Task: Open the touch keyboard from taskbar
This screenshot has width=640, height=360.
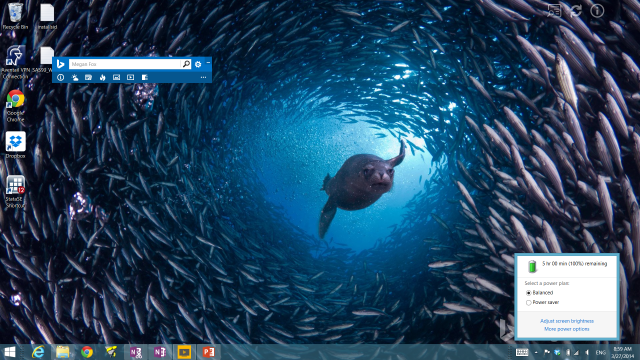Action: point(522,352)
